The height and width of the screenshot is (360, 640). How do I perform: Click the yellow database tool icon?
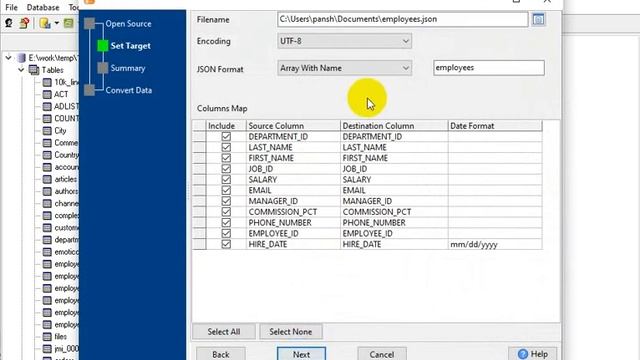(45, 23)
